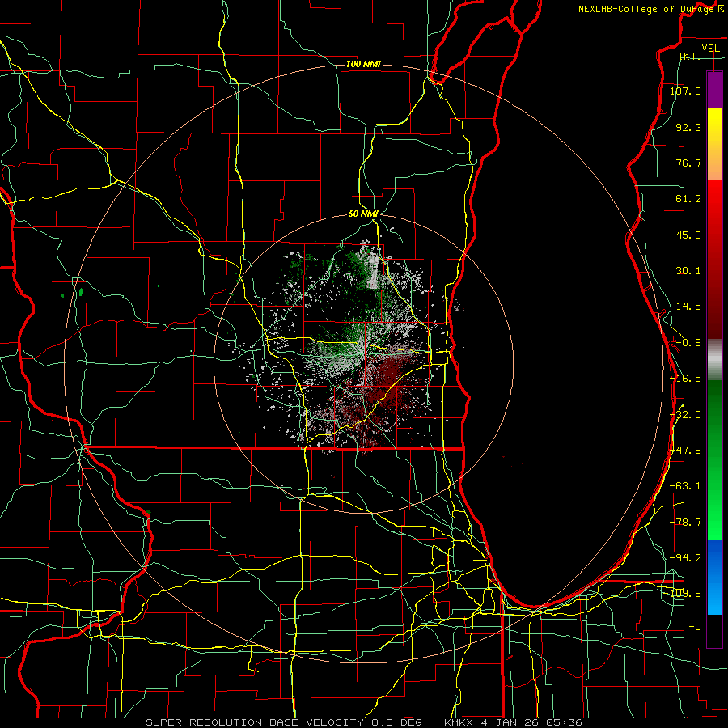728x728 pixels.
Task: Select the -0.9 legend value
Action: coord(688,343)
